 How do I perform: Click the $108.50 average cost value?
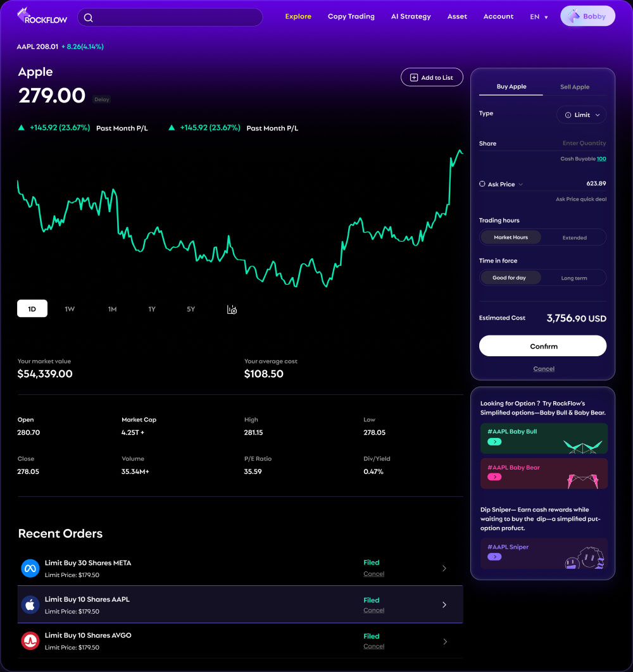(264, 374)
